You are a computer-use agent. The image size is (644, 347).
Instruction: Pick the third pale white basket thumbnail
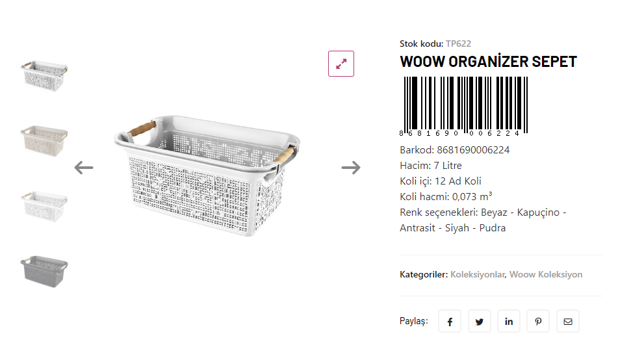coord(45,204)
